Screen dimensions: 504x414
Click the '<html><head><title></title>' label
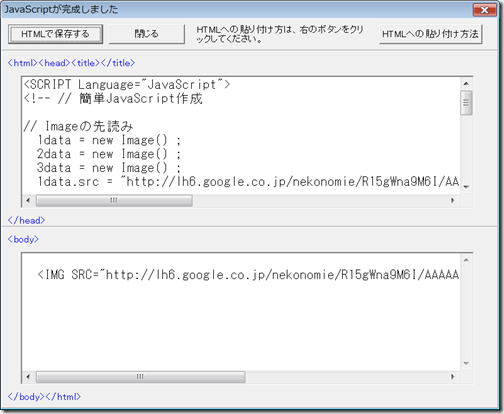click(71, 63)
